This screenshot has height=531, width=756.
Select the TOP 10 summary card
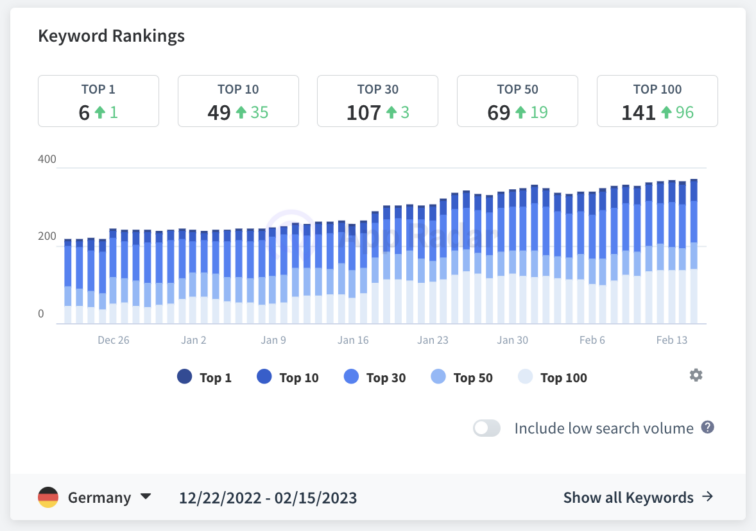[238, 101]
